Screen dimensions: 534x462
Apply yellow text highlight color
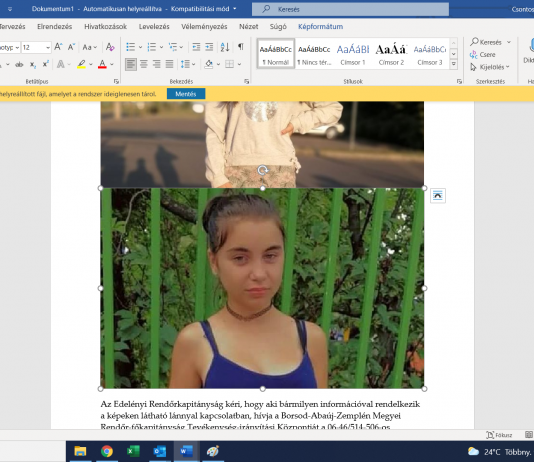pyautogui.click(x=81, y=64)
